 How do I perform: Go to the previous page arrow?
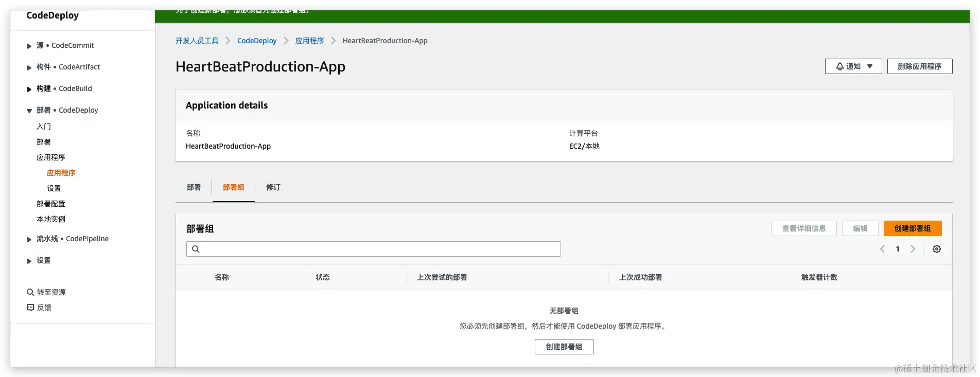point(882,249)
